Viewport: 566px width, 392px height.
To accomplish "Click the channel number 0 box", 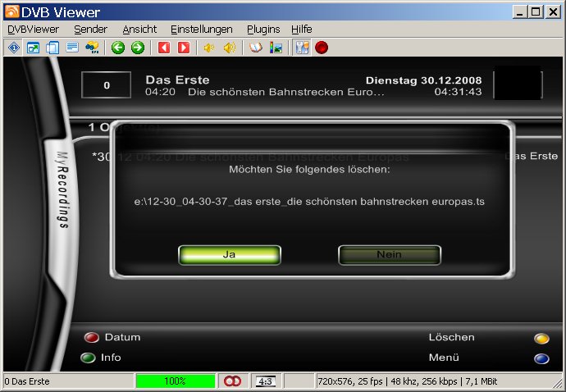I will 107,85.
